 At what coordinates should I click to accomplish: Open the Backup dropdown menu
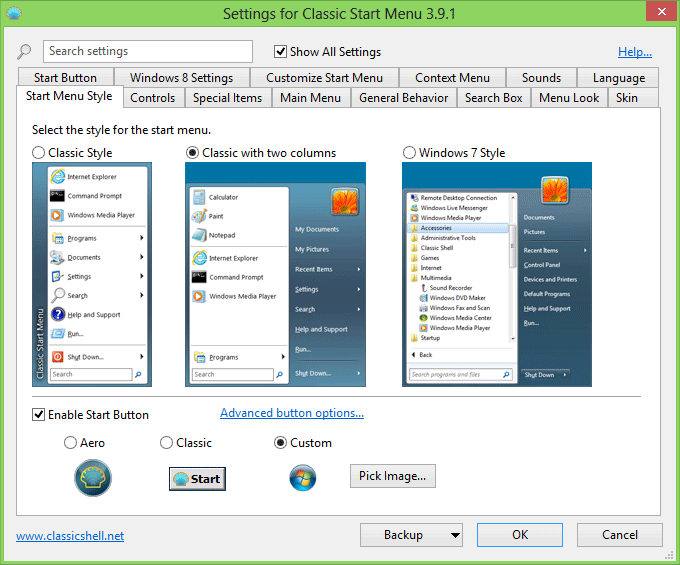[410, 535]
